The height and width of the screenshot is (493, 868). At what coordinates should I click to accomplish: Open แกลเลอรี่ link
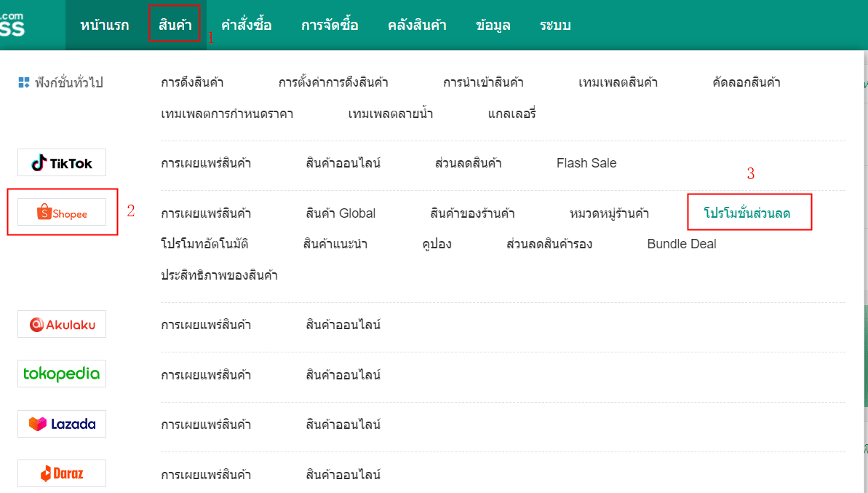point(512,114)
